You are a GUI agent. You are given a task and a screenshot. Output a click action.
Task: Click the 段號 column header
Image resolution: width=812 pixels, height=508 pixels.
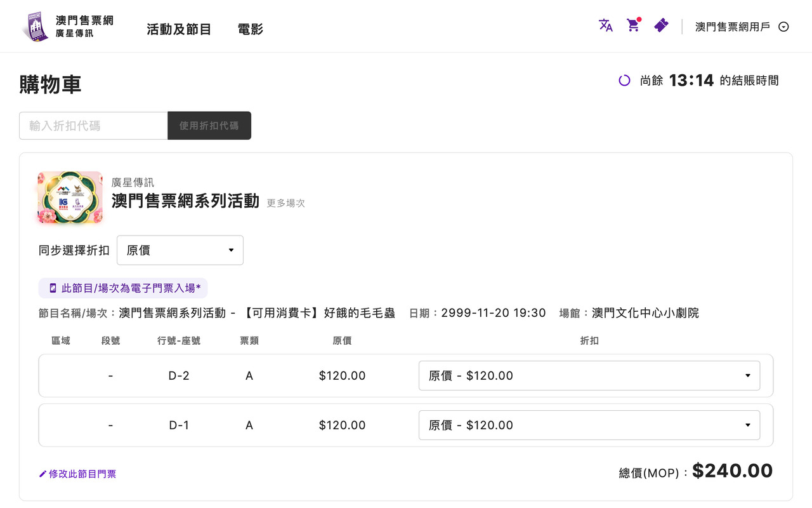click(110, 341)
